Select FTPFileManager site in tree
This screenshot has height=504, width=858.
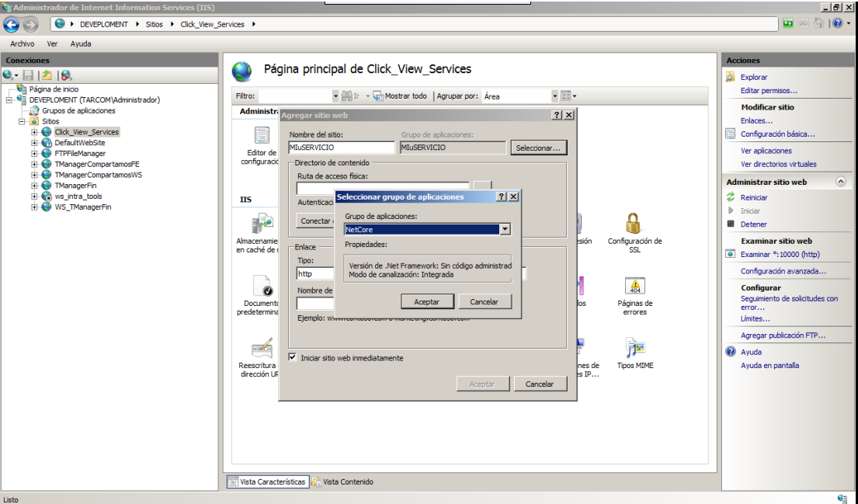coord(80,153)
